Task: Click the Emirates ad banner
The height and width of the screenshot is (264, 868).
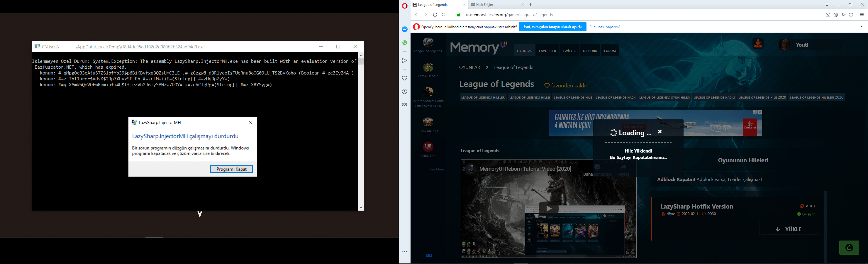Action: 655,123
